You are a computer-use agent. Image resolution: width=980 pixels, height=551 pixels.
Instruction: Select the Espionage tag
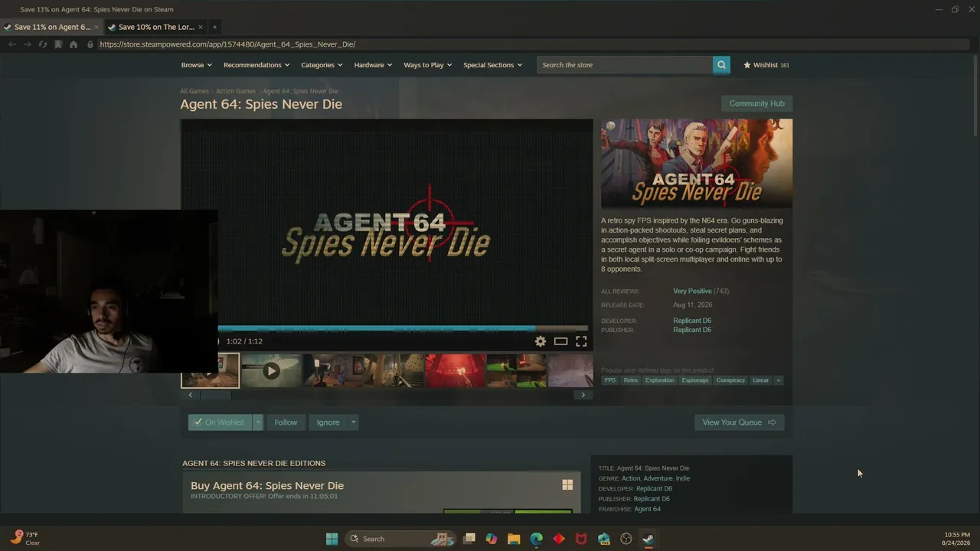[x=695, y=380]
